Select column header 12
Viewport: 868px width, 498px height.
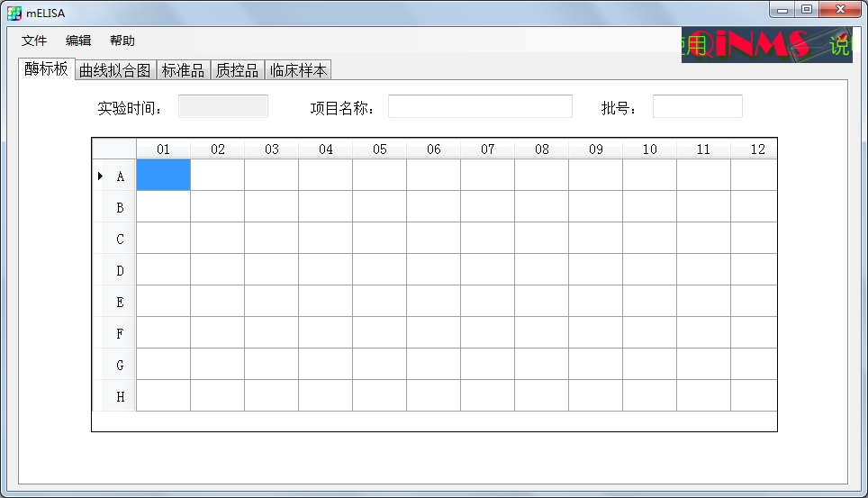pos(754,149)
